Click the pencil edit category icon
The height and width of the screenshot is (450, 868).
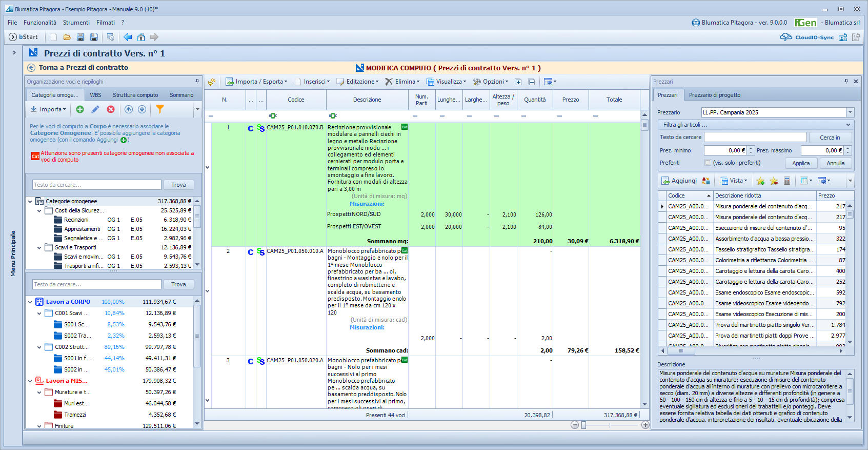pos(95,109)
